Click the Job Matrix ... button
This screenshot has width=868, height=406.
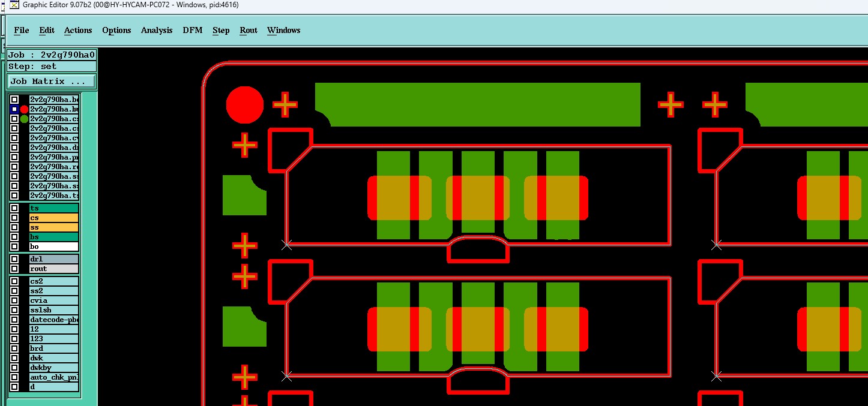(x=52, y=81)
